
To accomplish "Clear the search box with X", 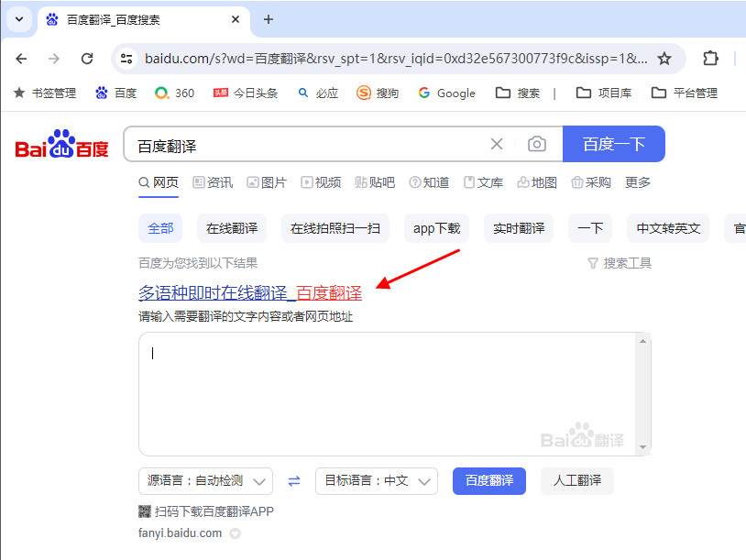I will [x=497, y=144].
